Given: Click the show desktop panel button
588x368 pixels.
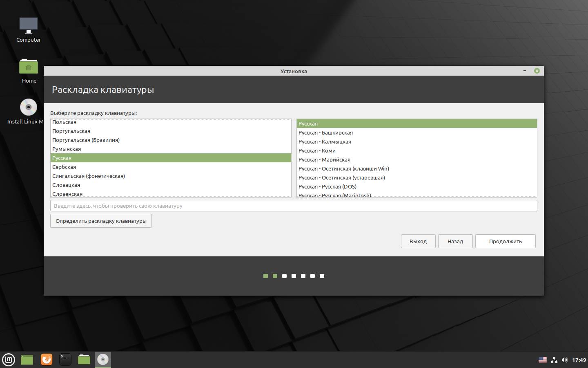Looking at the screenshot, I should tap(27, 359).
